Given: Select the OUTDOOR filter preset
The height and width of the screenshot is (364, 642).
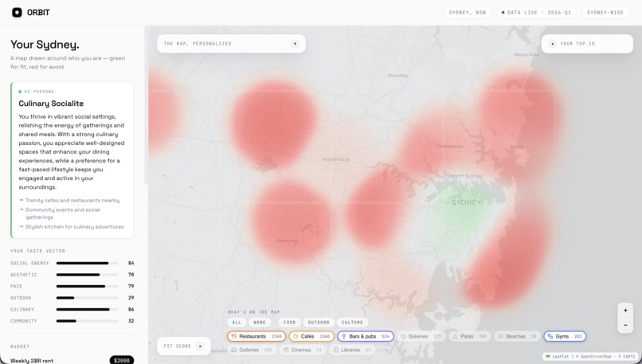Looking at the screenshot, I should coord(319,323).
